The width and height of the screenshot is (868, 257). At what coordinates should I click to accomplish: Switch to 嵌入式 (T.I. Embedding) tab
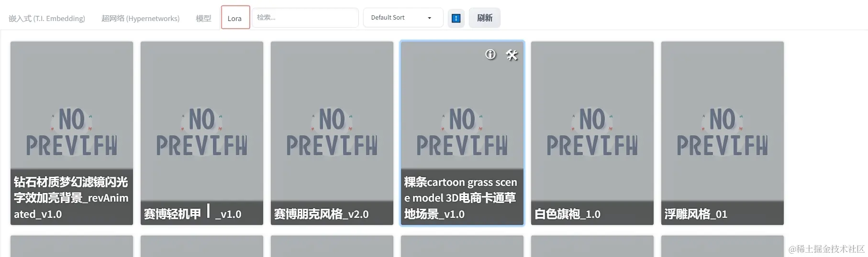pos(47,18)
